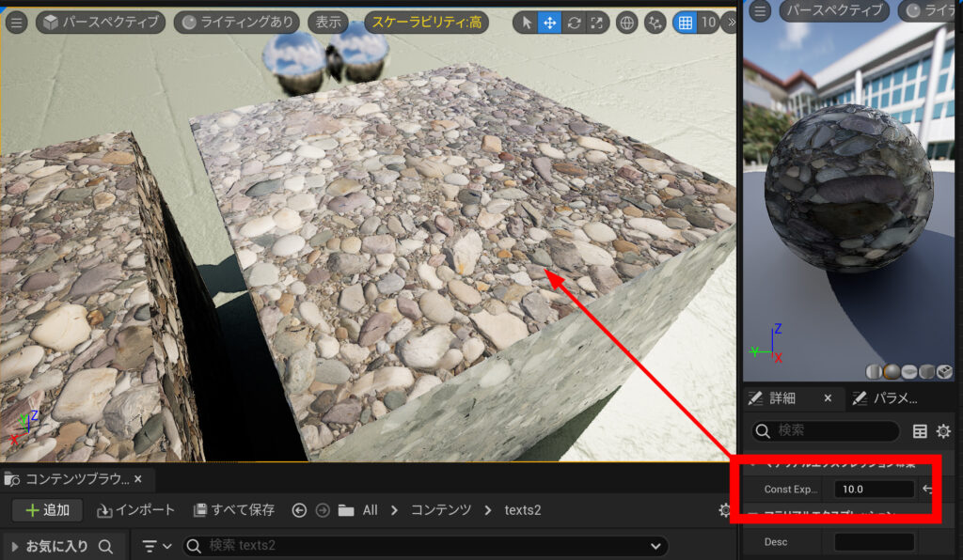963x560 pixels.
Task: Select the object selection arrow tool
Action: [x=528, y=23]
